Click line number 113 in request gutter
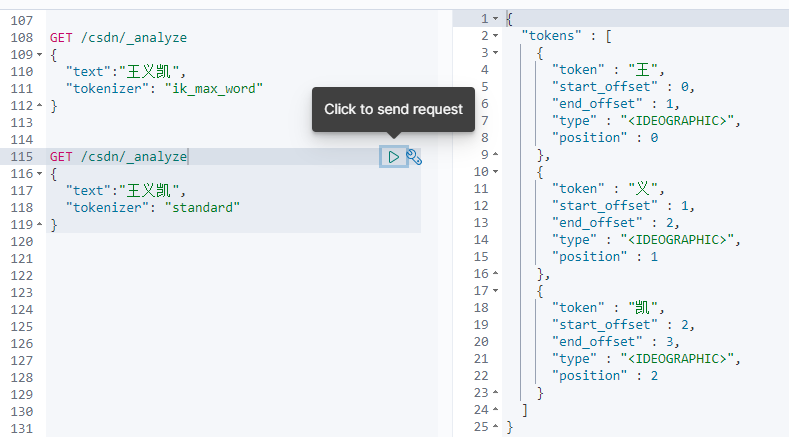 [x=22, y=123]
